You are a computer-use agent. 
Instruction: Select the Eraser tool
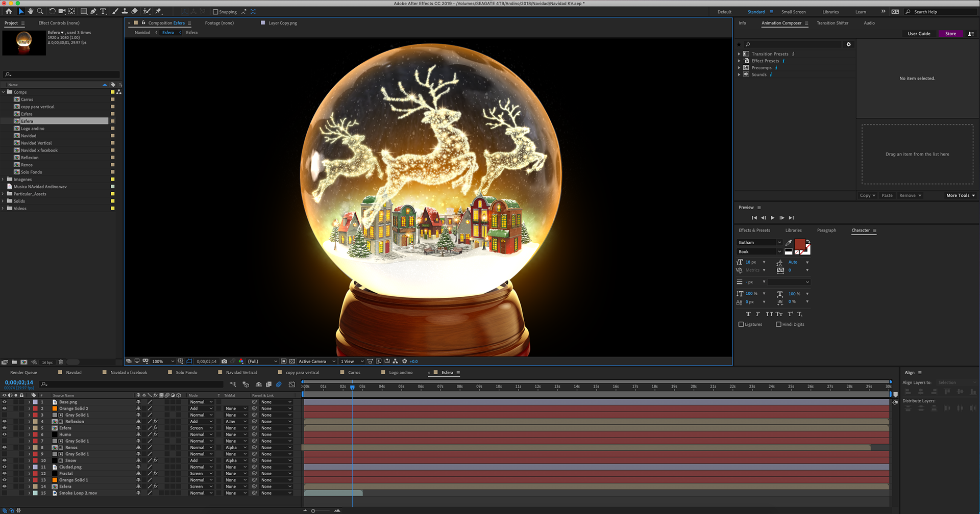(134, 11)
